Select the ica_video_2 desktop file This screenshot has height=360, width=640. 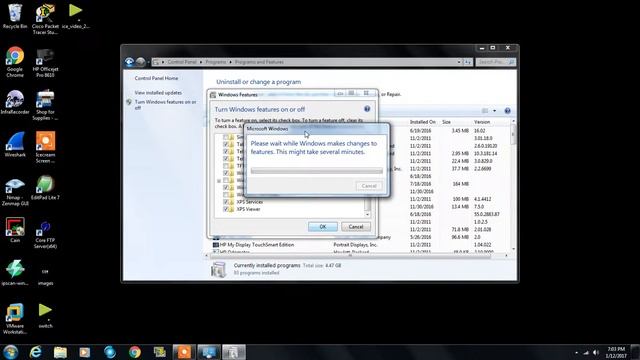click(x=76, y=16)
